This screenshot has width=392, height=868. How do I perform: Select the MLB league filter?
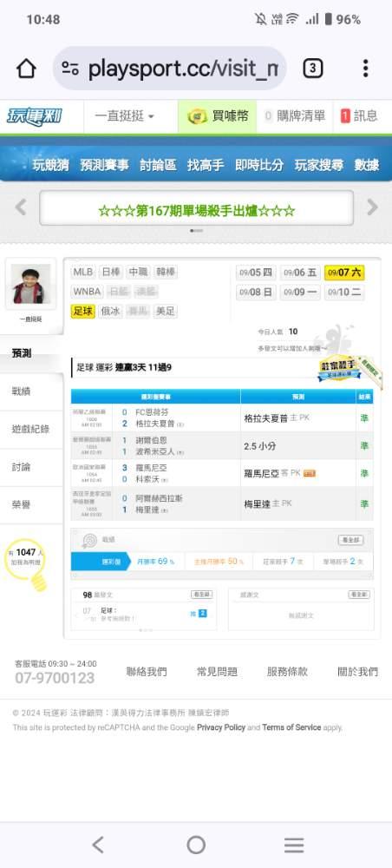pyautogui.click(x=83, y=273)
